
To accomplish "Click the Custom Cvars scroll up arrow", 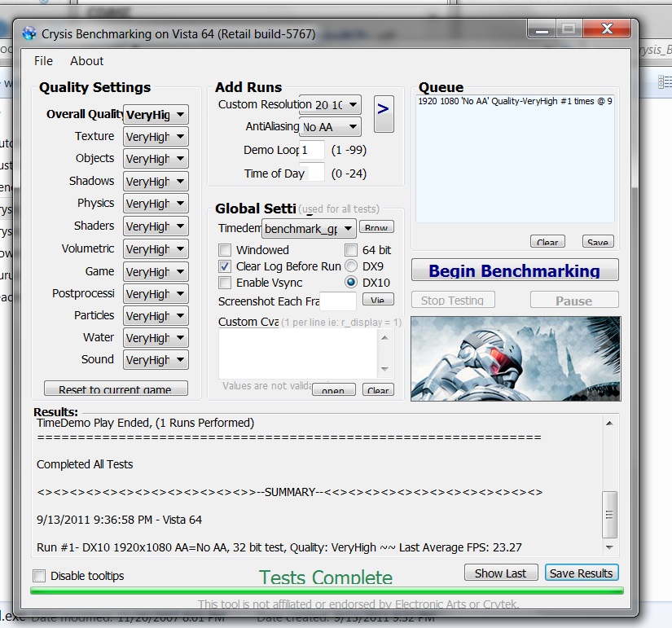I will pos(384,338).
